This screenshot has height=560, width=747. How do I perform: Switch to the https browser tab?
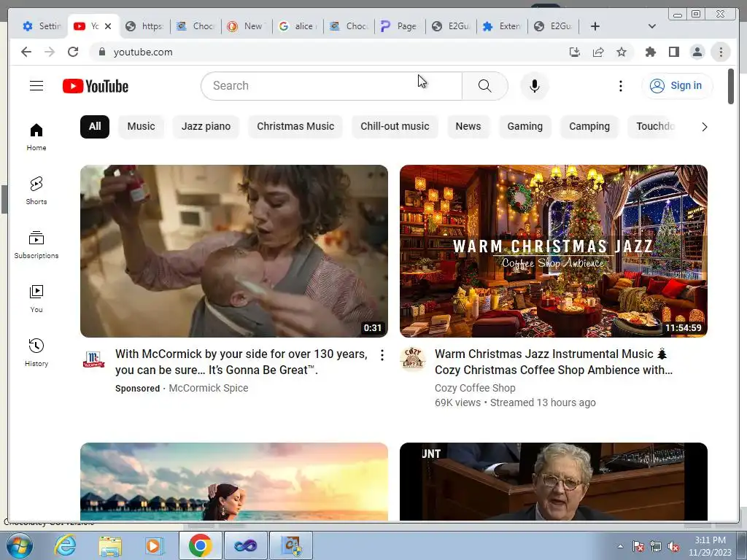pos(145,26)
